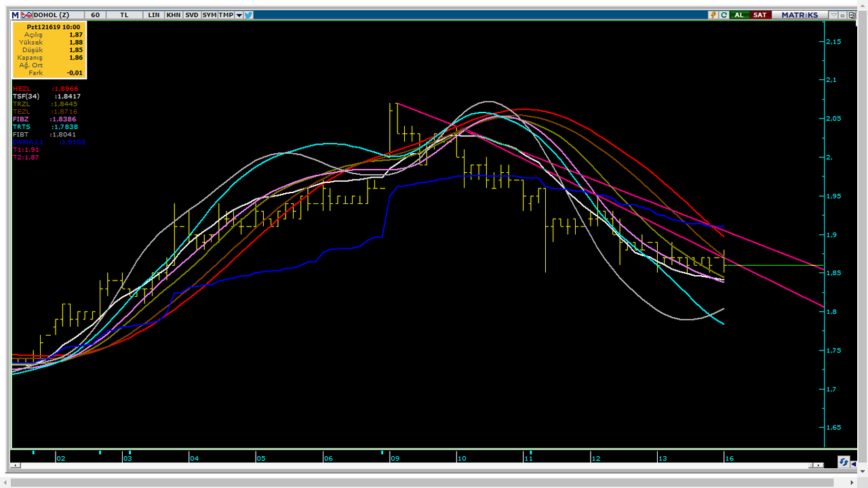Click the 1,65 price axis label

click(833, 428)
